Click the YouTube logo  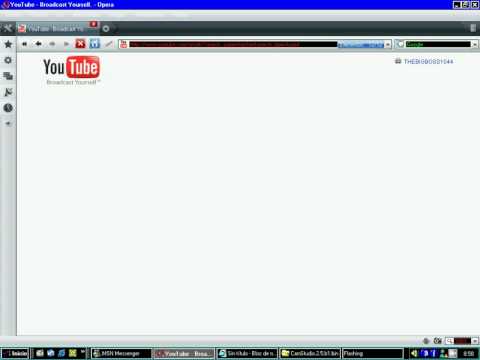(71, 70)
